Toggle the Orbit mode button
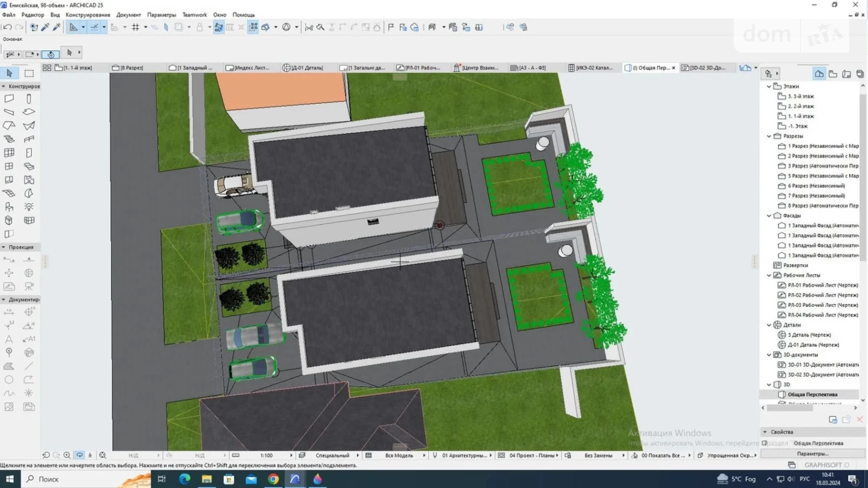 [x=79, y=455]
